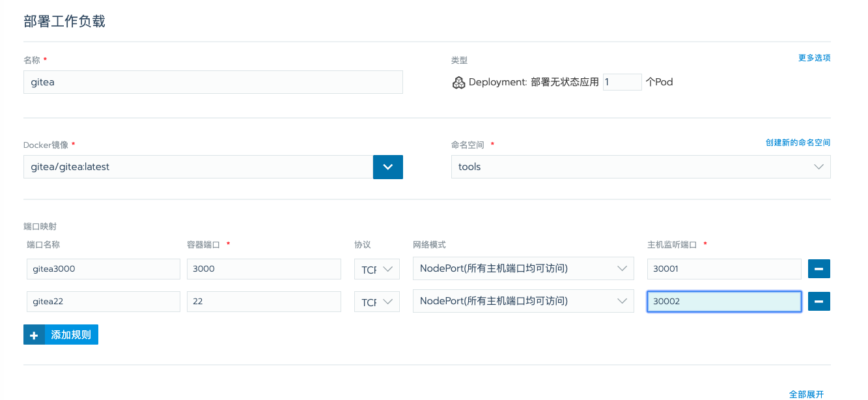Open protocol TCP dropdown for gitea3000 row

tap(377, 268)
